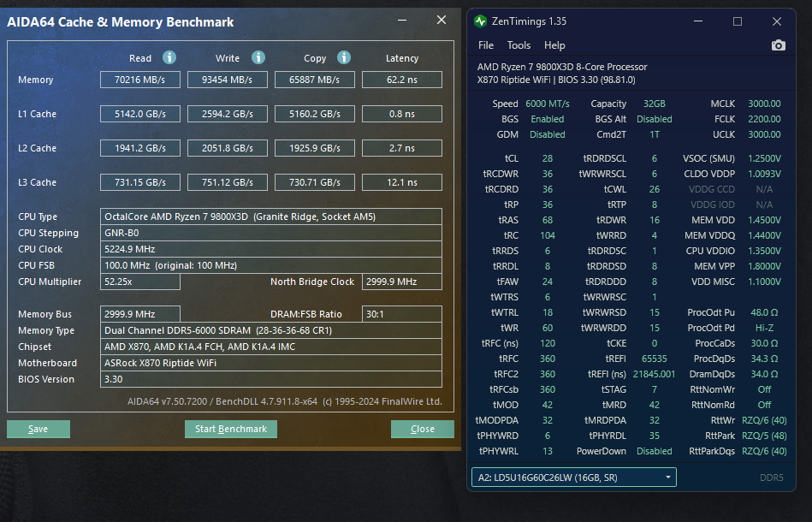Click the BIOS Version 3.30 field
The image size is (812, 522).
[x=271, y=379]
